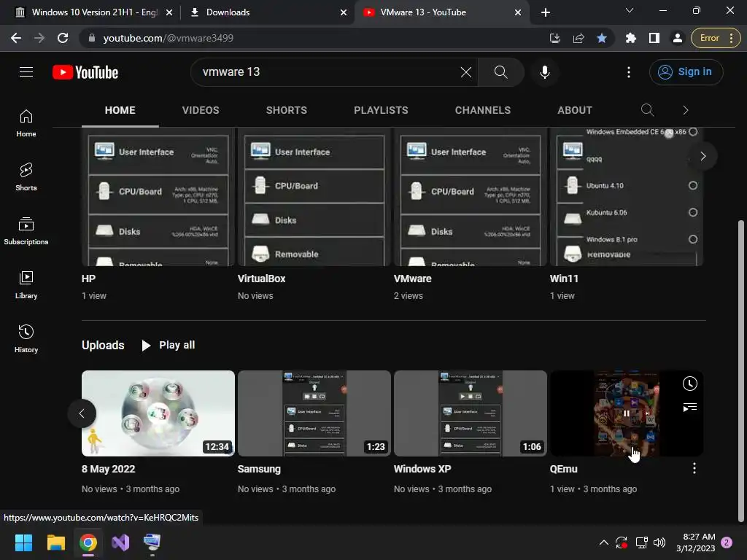Move Uploads row to previous videos
The width and height of the screenshot is (747, 560).
coord(82,413)
